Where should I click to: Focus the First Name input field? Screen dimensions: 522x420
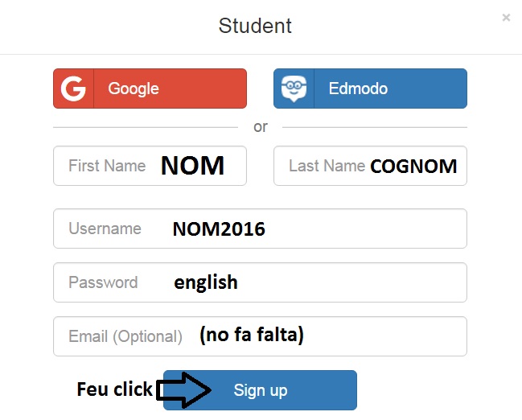[x=107, y=167]
